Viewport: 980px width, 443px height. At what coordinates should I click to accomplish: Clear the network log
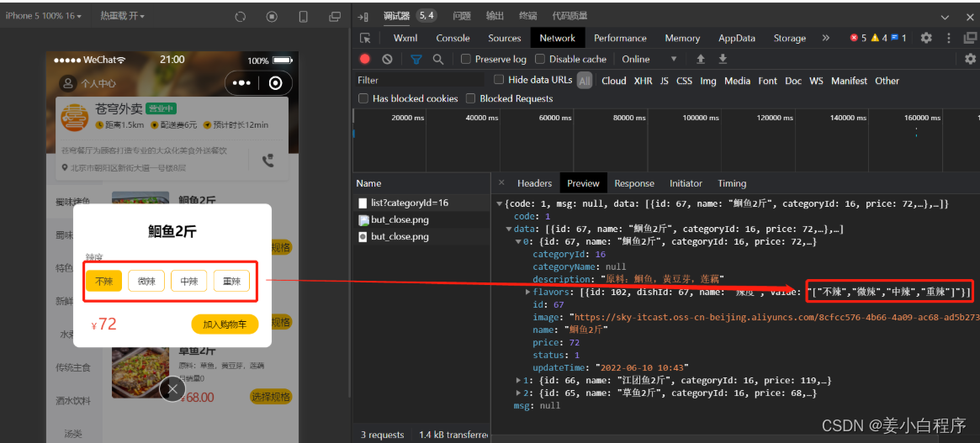click(387, 59)
